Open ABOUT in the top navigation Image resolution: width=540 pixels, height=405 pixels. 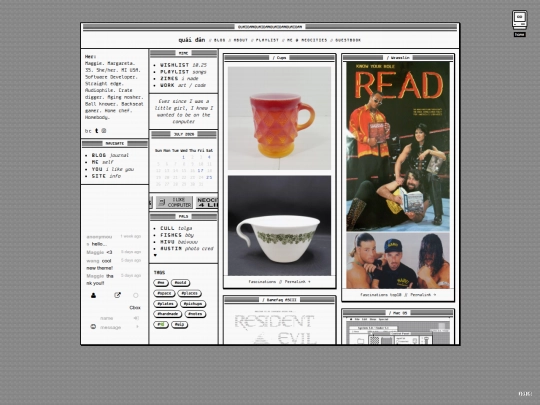pos(241,40)
